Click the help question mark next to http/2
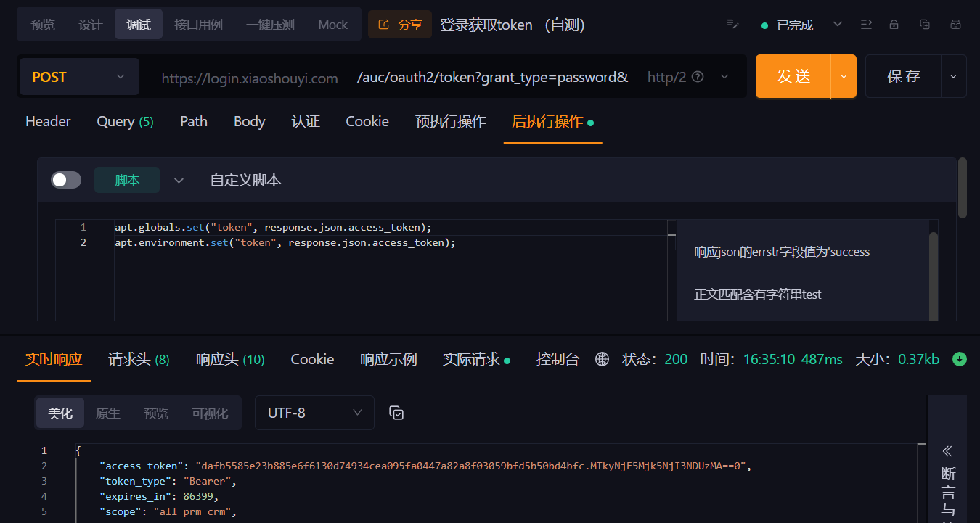This screenshot has width=980, height=523. tap(698, 76)
